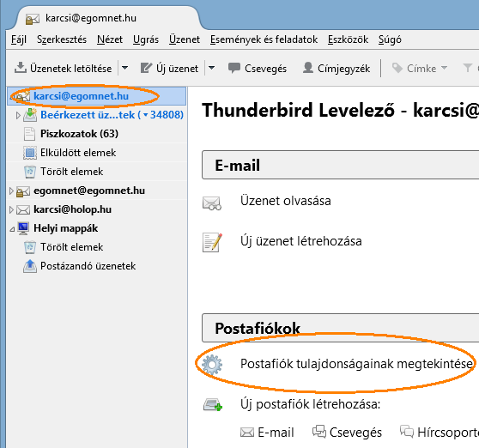Open the Súgó menu
Image resolution: width=479 pixels, height=448 pixels.
390,39
